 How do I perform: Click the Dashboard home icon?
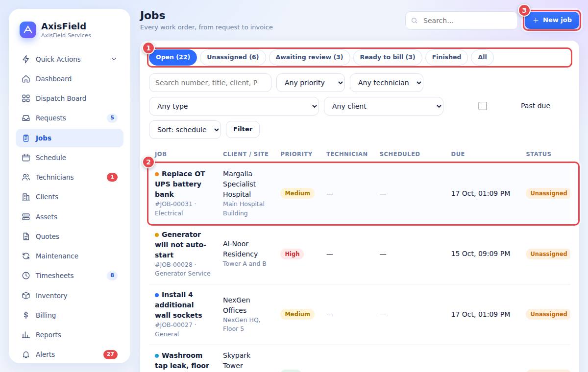coord(26,79)
